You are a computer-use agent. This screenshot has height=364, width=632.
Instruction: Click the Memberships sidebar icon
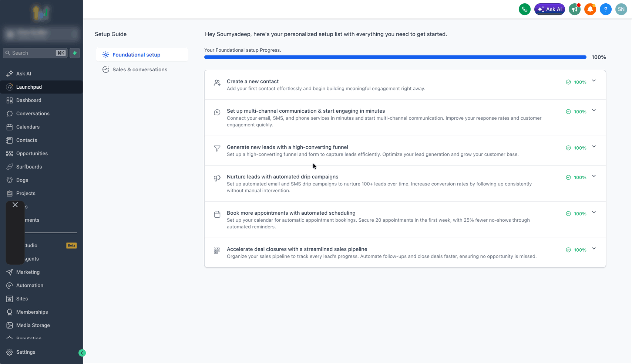[10, 312]
